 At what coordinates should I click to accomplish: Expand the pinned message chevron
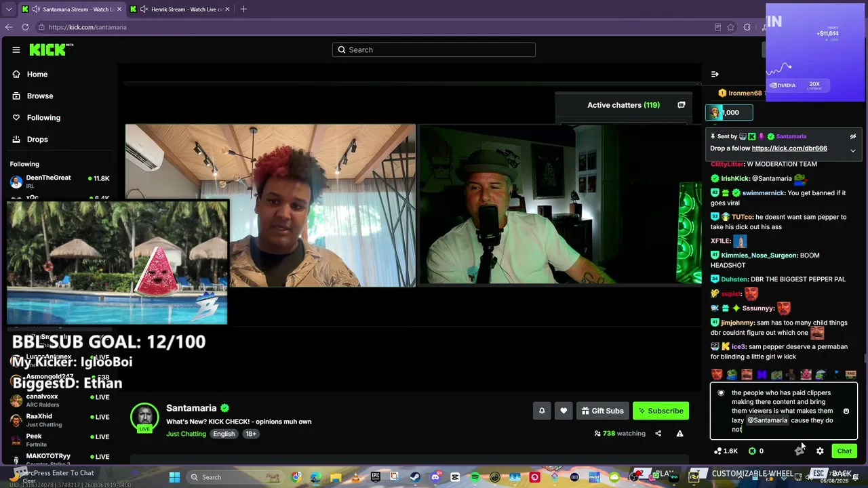point(853,150)
